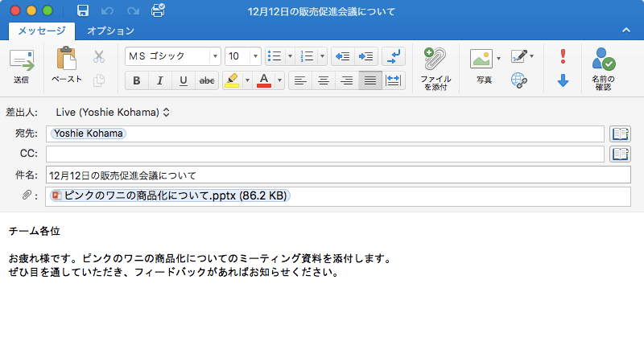The width and height of the screenshot is (644, 362).
Task: Open bullet list style dropdown
Action: [290, 56]
